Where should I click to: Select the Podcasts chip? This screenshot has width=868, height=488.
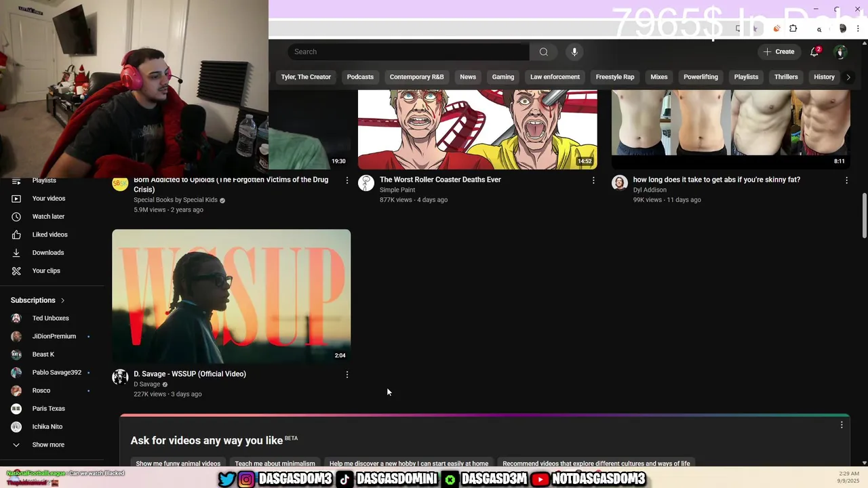[x=360, y=77]
